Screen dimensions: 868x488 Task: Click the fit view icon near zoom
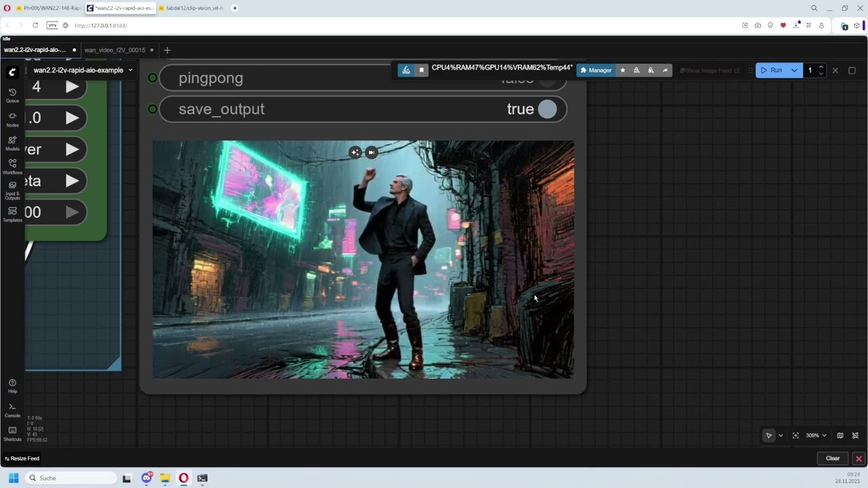click(x=795, y=435)
